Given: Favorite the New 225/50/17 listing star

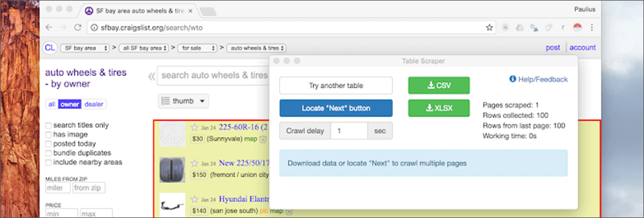Looking at the screenshot, I should [x=194, y=163].
